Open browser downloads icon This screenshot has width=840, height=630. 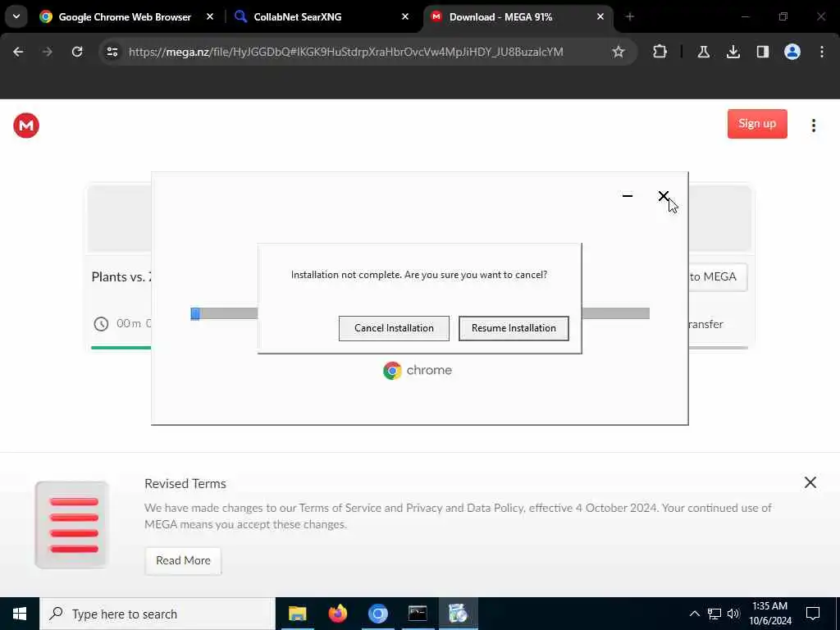click(x=733, y=52)
